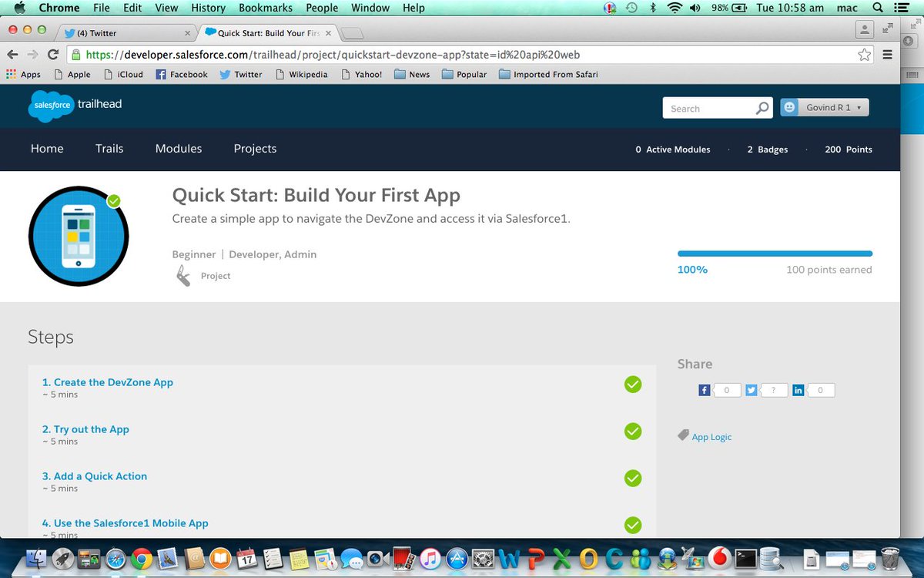Open the Wikipedia bookmark

300,74
